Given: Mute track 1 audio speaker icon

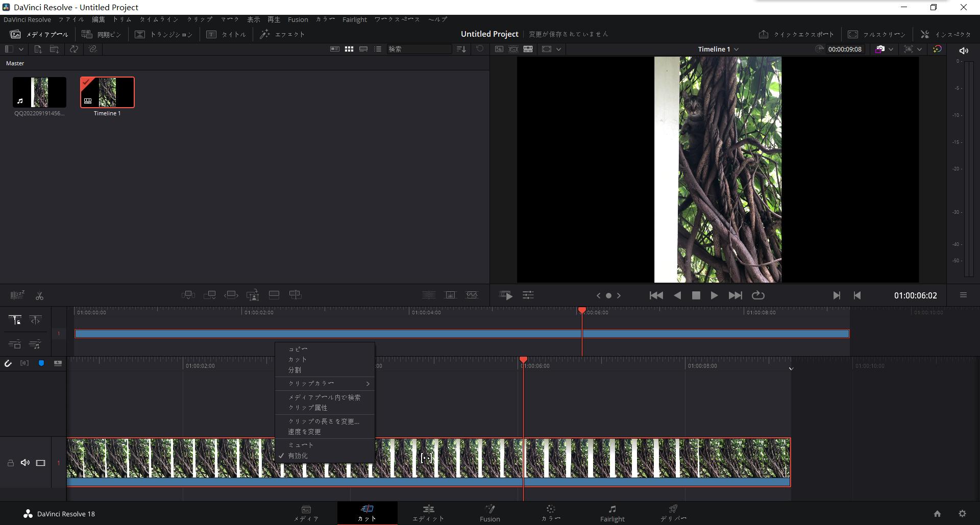Looking at the screenshot, I should tap(25, 463).
